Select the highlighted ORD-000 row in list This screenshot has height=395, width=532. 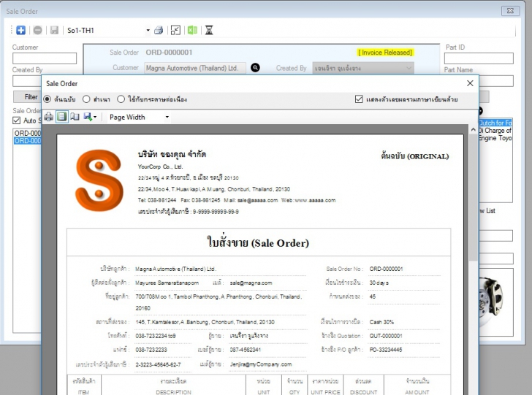pos(28,141)
